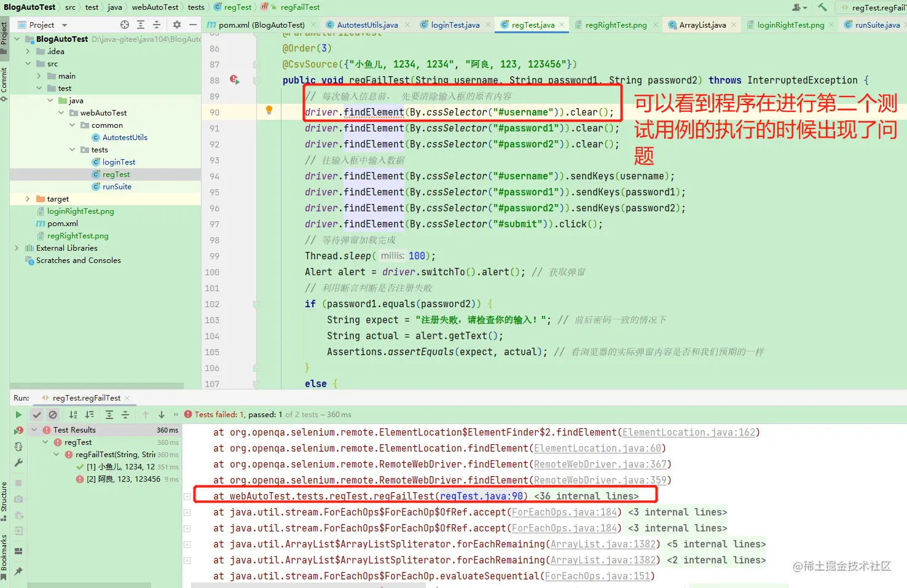Open RemoteWebDriver.java:367 link
This screenshot has height=588, width=907.
600,465
